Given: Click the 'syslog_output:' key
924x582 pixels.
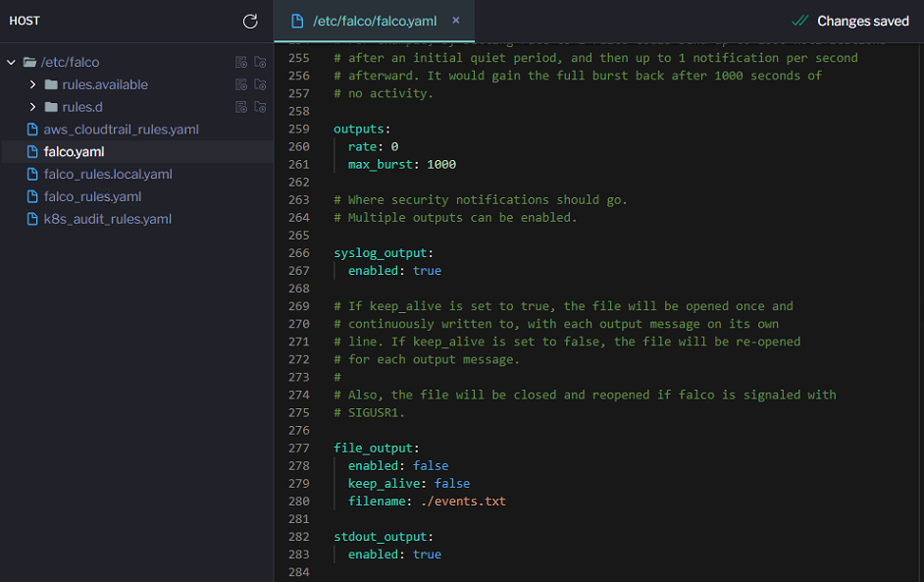Looking at the screenshot, I should pos(384,253).
